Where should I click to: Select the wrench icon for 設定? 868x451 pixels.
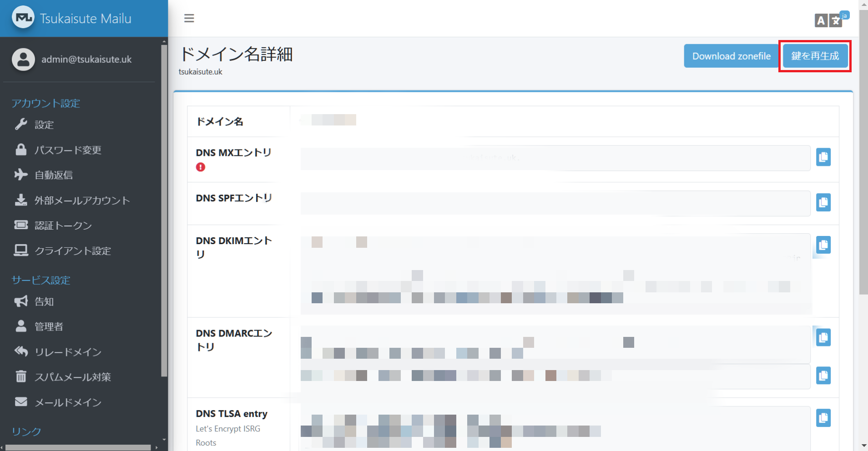tap(21, 125)
